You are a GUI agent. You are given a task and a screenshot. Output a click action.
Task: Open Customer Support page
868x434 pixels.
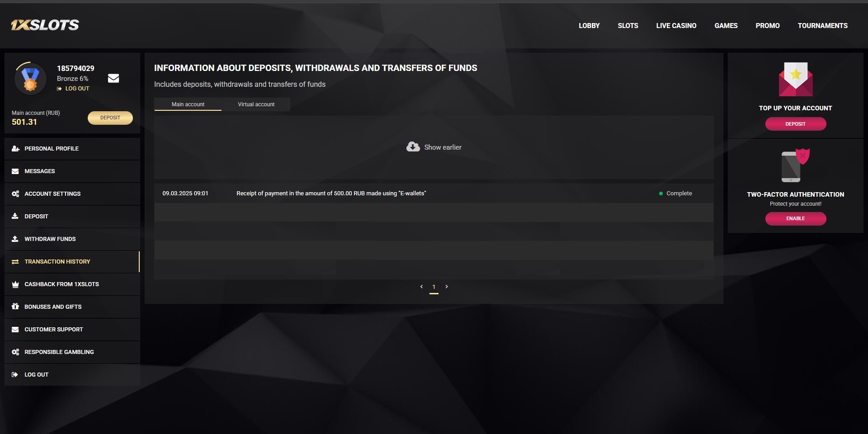[x=72, y=330]
